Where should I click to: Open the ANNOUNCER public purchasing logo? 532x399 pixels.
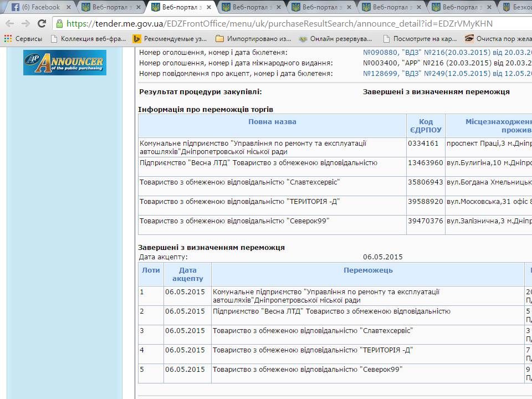click(64, 62)
